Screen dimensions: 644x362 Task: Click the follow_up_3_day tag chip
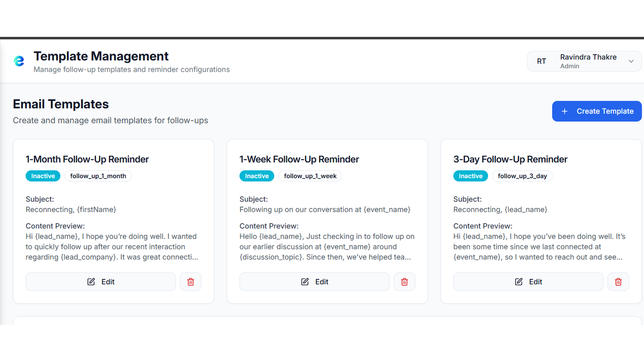522,176
